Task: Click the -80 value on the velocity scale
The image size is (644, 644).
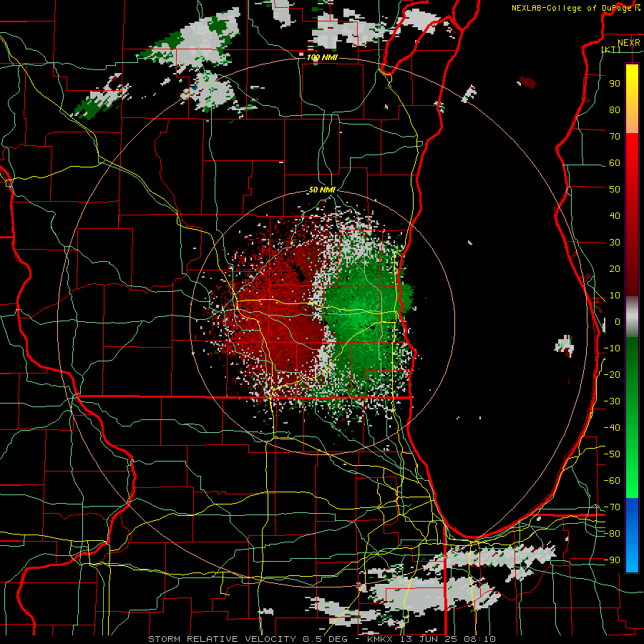Action: pyautogui.click(x=612, y=534)
